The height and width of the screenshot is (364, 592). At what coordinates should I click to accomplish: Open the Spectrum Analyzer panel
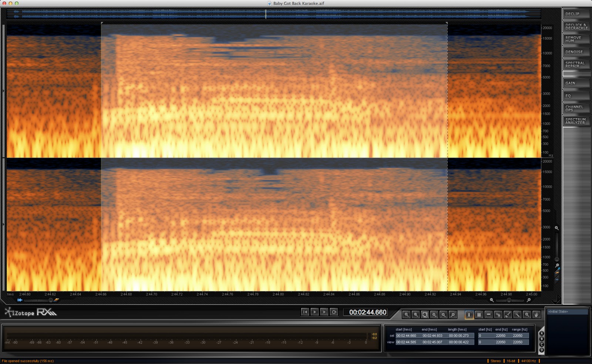point(576,121)
